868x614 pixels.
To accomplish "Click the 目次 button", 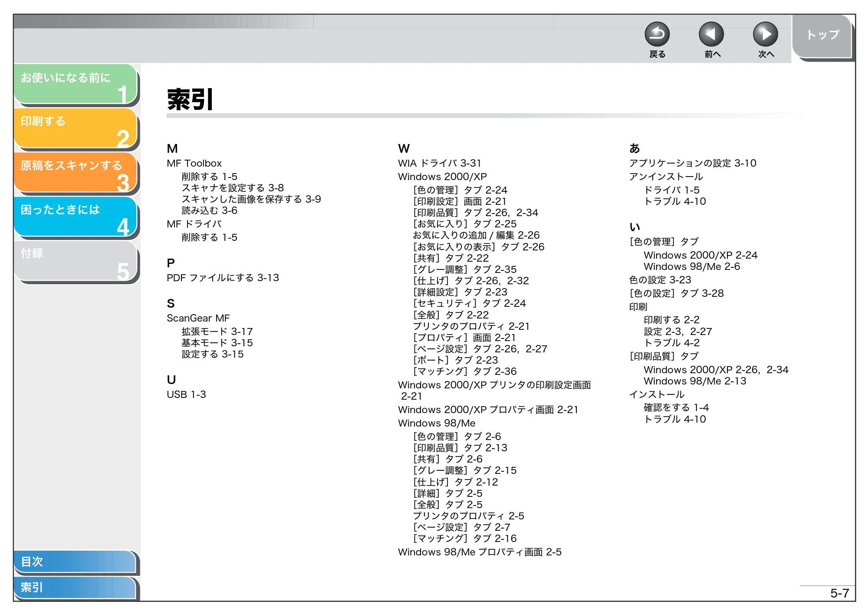I will pyautogui.click(x=75, y=561).
